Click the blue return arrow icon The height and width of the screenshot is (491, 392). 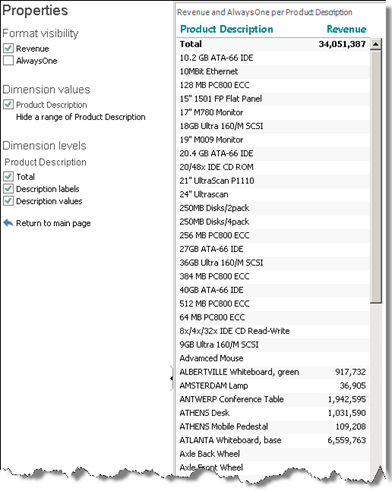[8, 223]
